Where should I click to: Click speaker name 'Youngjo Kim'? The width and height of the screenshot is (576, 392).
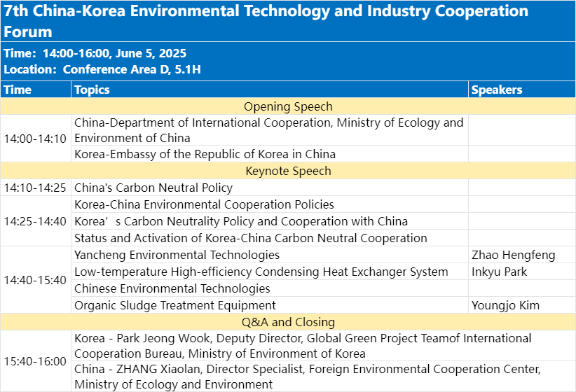pyautogui.click(x=505, y=305)
